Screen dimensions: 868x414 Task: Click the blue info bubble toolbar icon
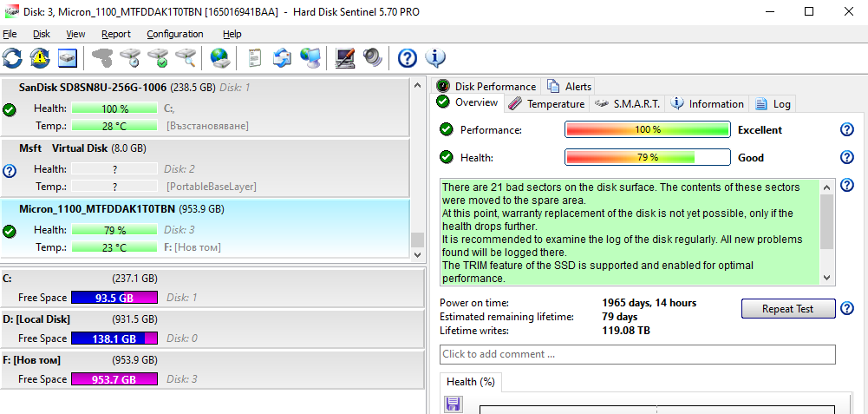tap(434, 58)
